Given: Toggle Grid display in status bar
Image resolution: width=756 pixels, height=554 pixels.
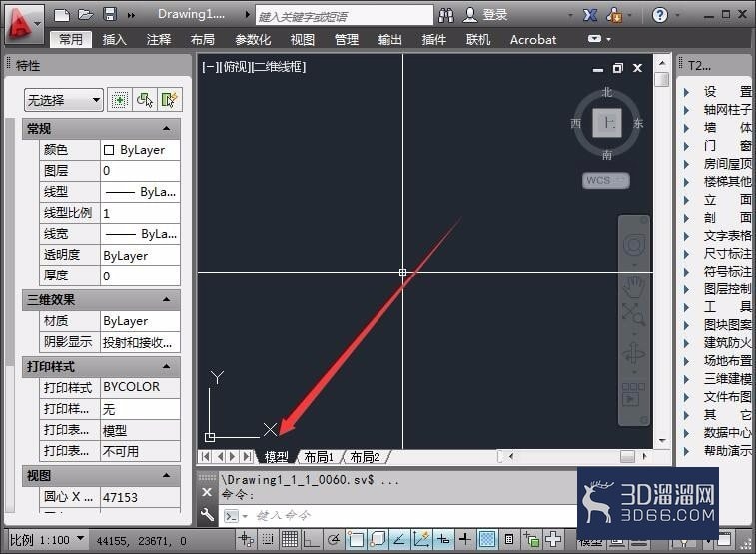Looking at the screenshot, I should point(290,539).
